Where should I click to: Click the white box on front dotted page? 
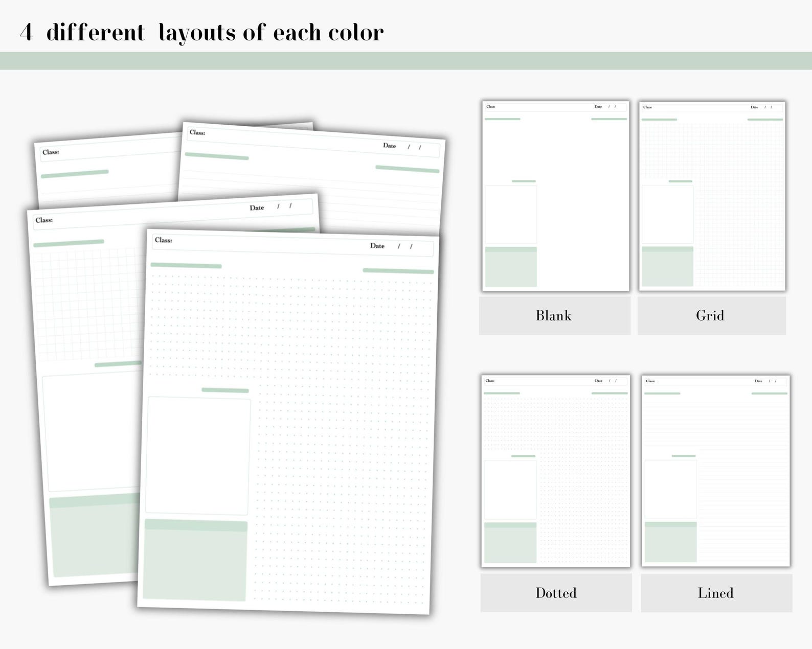198,456
